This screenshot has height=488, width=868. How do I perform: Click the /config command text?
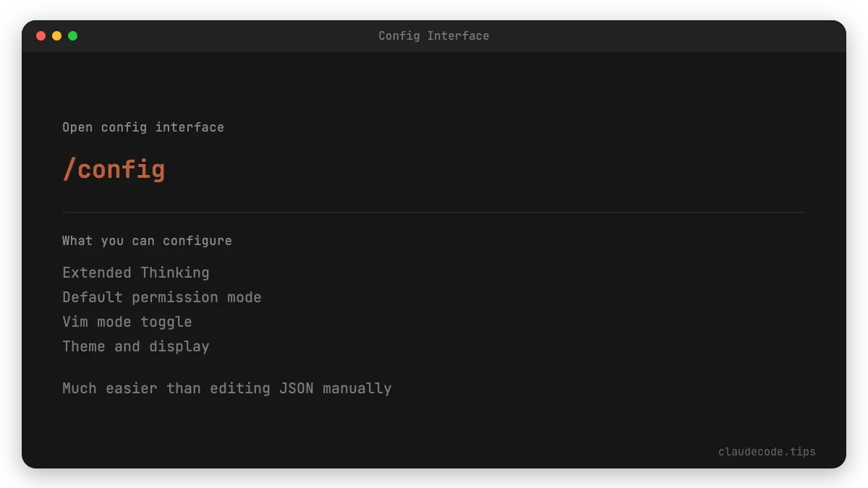click(113, 168)
